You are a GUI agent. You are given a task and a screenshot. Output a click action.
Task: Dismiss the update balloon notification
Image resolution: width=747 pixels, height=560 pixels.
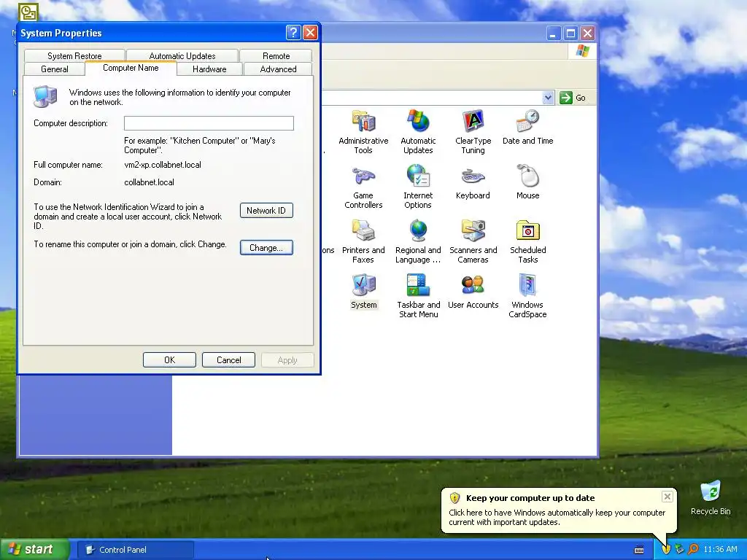(x=667, y=497)
